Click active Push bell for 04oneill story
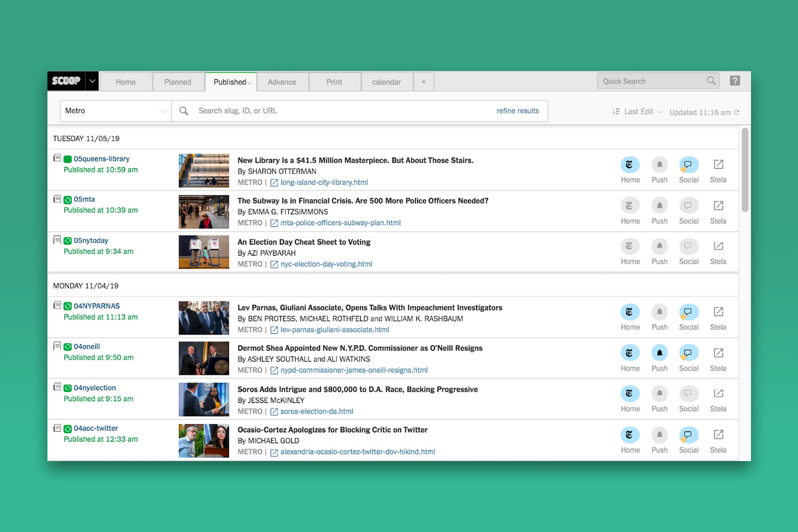The height and width of the screenshot is (532, 798). (x=659, y=353)
